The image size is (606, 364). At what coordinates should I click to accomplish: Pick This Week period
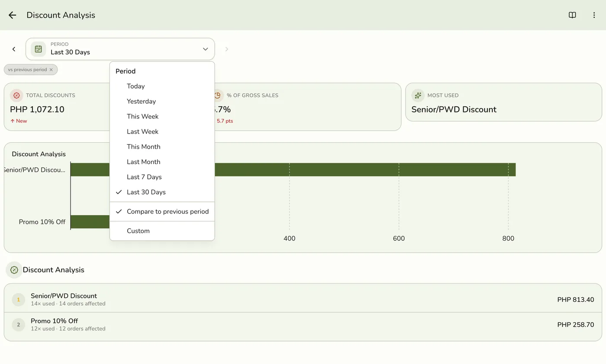pos(162,117)
